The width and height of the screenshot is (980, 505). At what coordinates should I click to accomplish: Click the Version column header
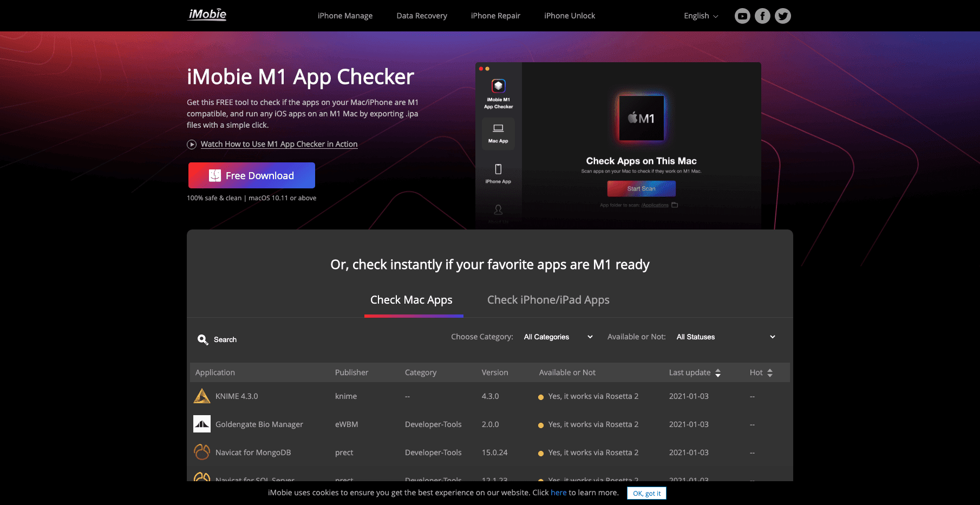495,372
